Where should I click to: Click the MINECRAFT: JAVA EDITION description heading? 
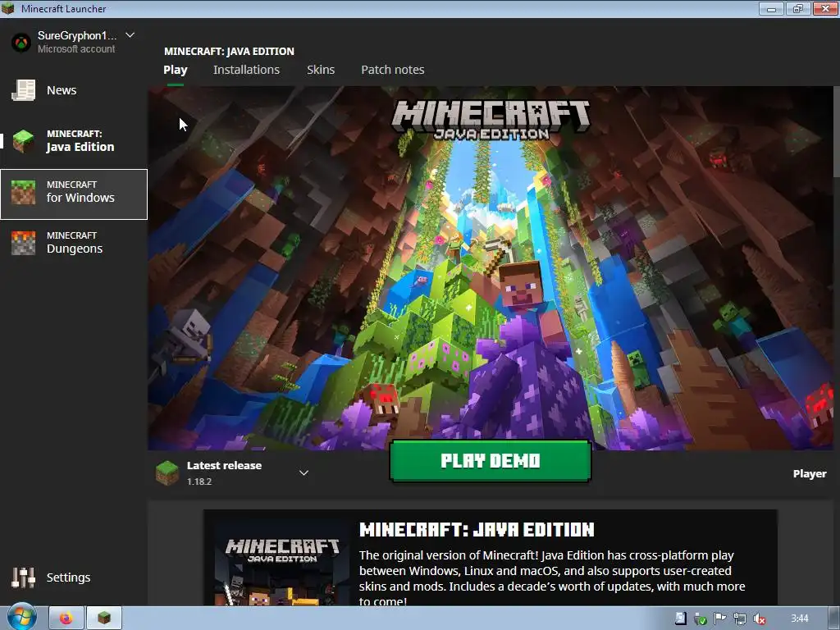[477, 530]
